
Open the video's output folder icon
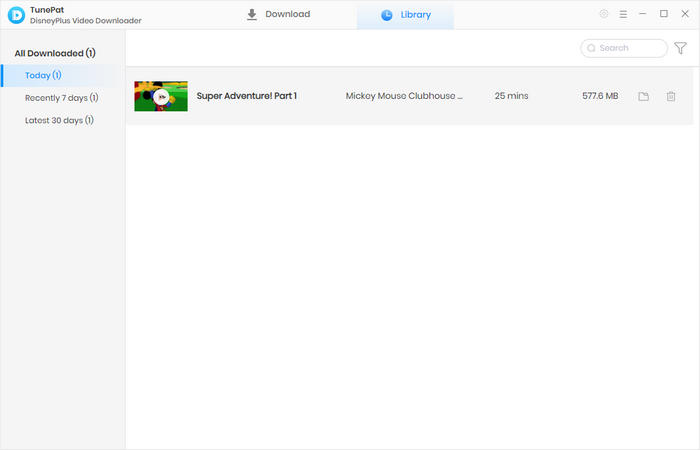644,96
